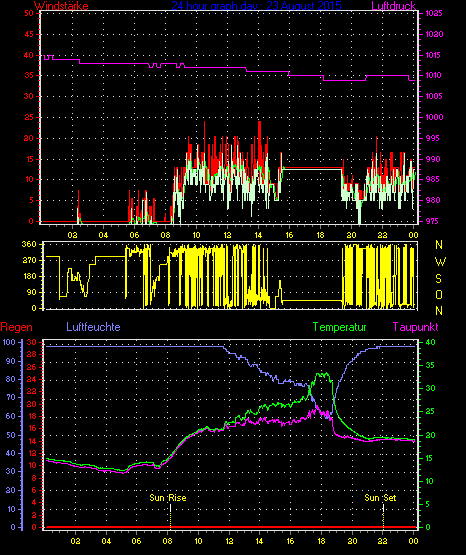The image size is (466, 555).
Task: Click the blue 70 humidity axis value
Action: tap(11, 397)
